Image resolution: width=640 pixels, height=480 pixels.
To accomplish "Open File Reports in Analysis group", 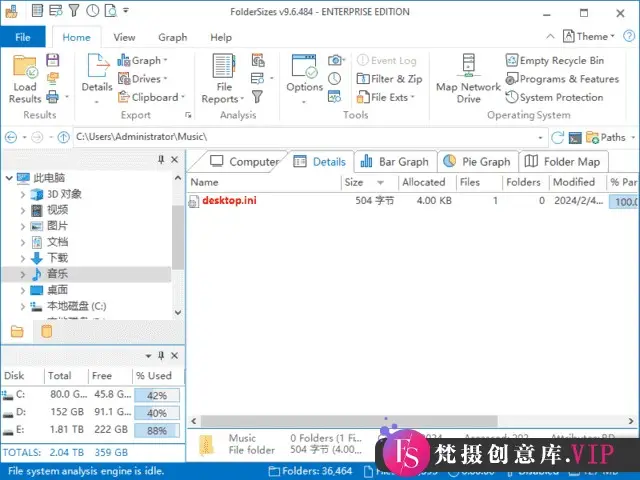I will pos(223,79).
